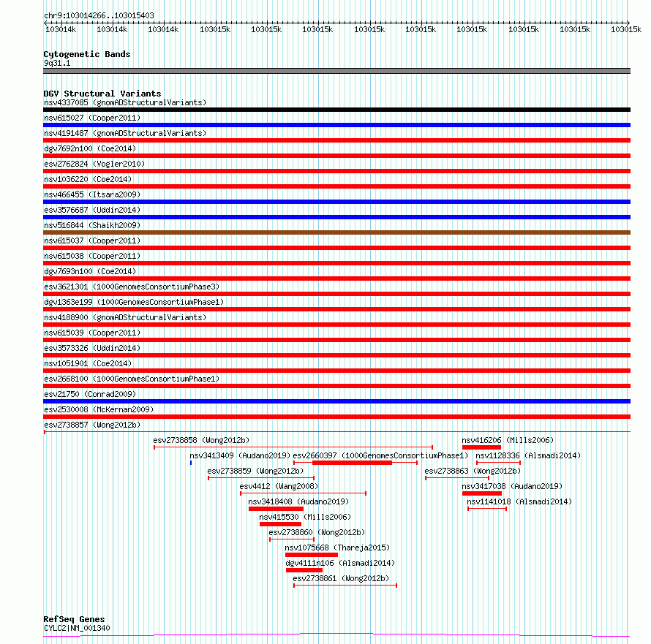Select the dgv4111n106 red bar
The height and width of the screenshot is (644, 651).
coord(304,570)
